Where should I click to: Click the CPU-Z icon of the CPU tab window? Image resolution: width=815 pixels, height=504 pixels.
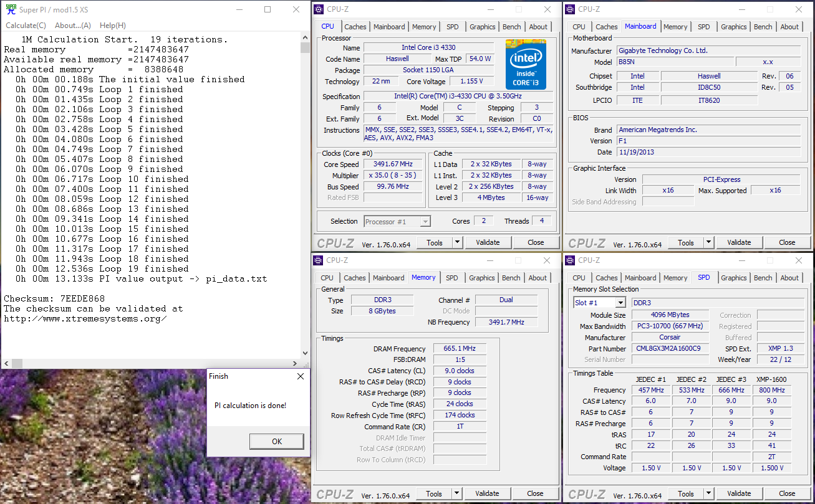click(319, 9)
